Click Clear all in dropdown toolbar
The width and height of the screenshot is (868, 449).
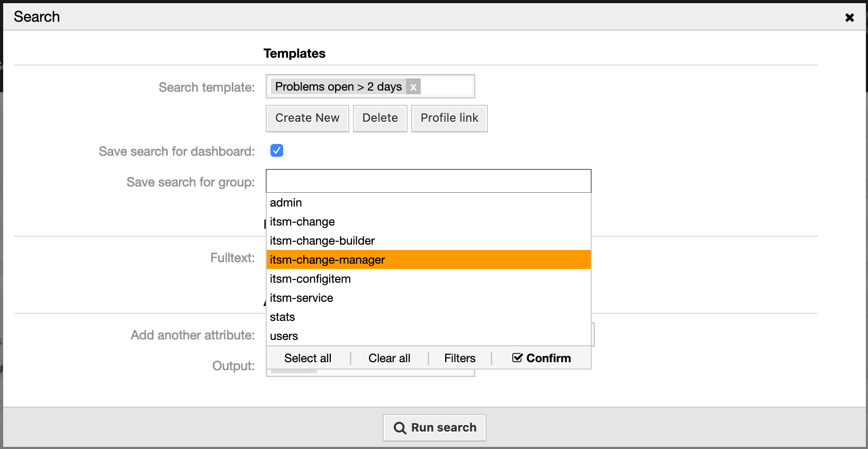point(389,358)
